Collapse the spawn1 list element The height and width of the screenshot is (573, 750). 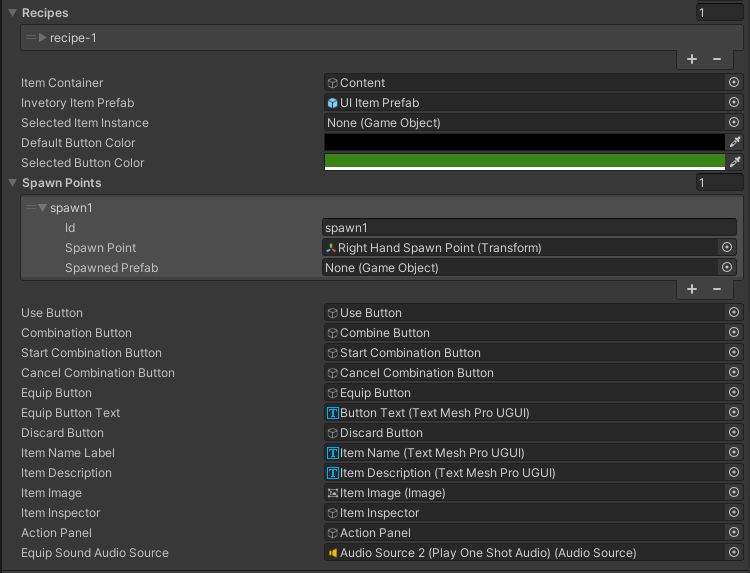43,208
